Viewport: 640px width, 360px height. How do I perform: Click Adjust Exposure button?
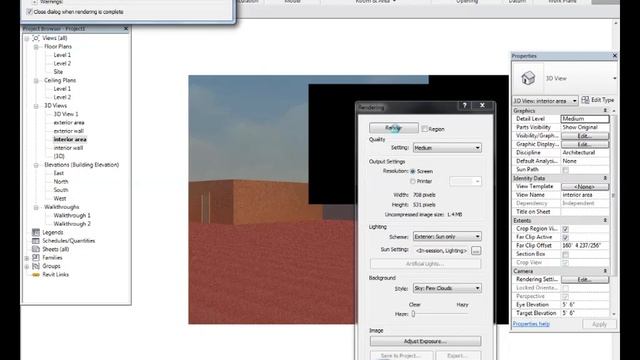coord(425,341)
